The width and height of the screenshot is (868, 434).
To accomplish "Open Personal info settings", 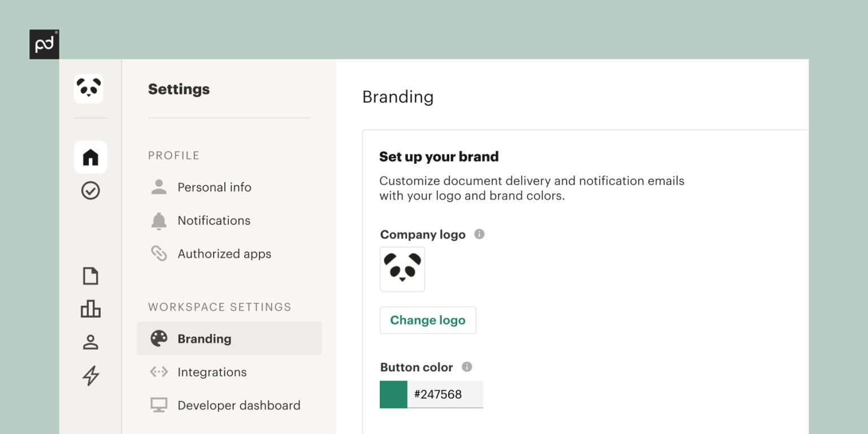I will tap(215, 187).
